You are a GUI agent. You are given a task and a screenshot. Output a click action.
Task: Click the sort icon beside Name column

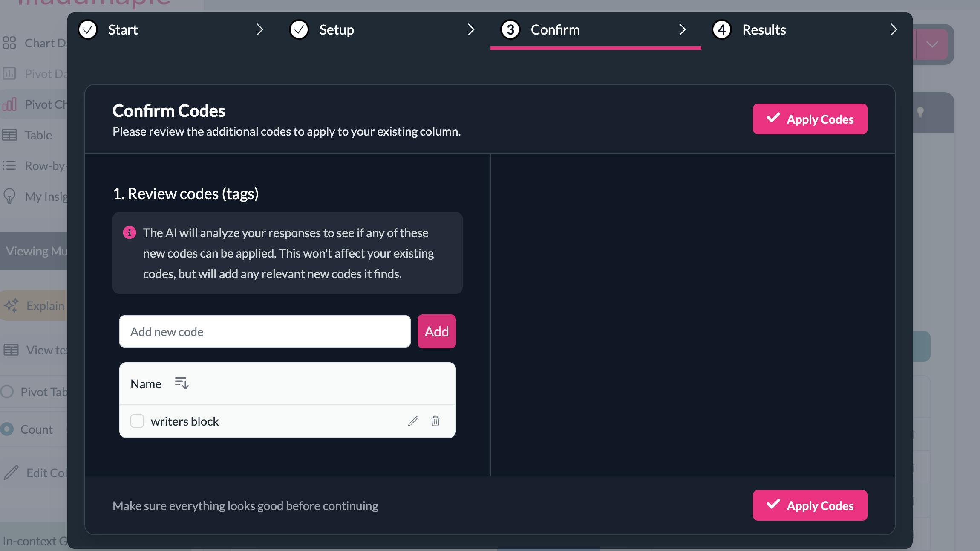181,383
